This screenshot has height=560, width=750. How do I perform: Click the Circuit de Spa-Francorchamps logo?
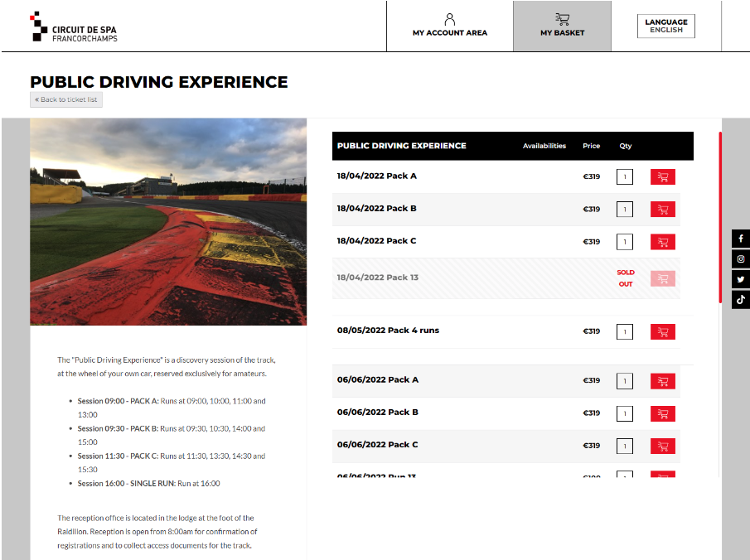tap(75, 27)
